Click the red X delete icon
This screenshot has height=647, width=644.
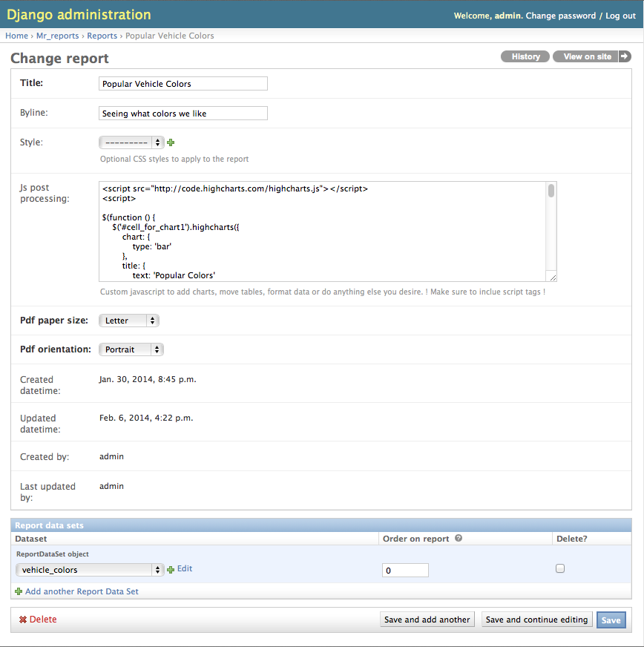[23, 620]
